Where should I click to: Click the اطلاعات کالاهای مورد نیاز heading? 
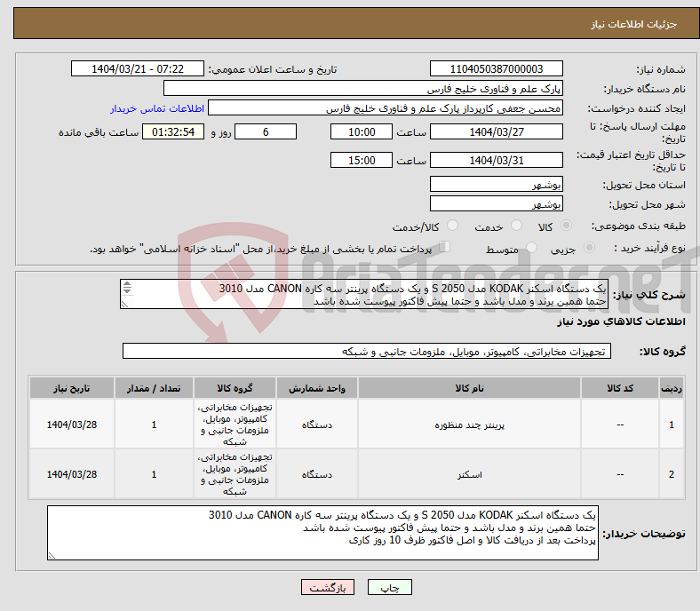coord(621,321)
